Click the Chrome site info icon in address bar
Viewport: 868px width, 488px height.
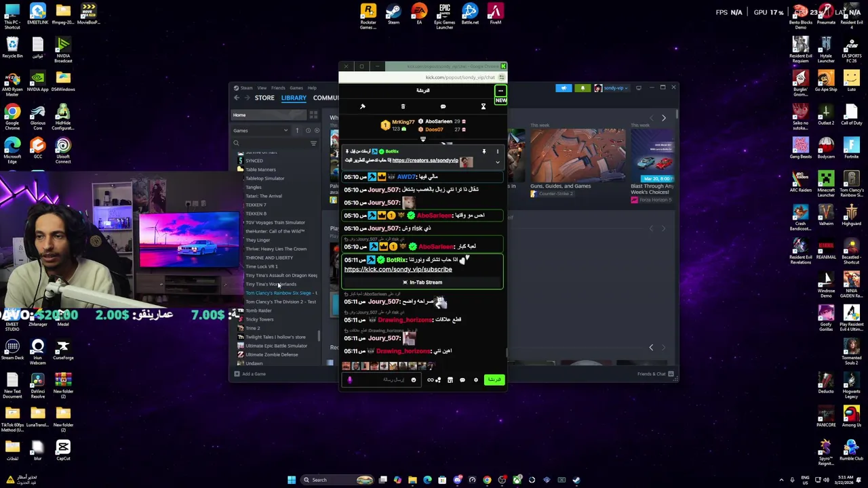tap(501, 77)
